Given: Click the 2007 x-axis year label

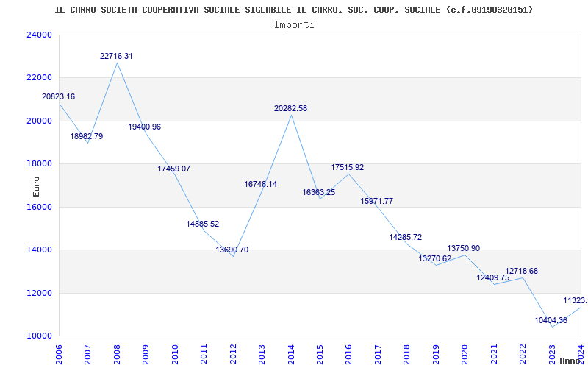Looking at the screenshot, I should tap(87, 354).
